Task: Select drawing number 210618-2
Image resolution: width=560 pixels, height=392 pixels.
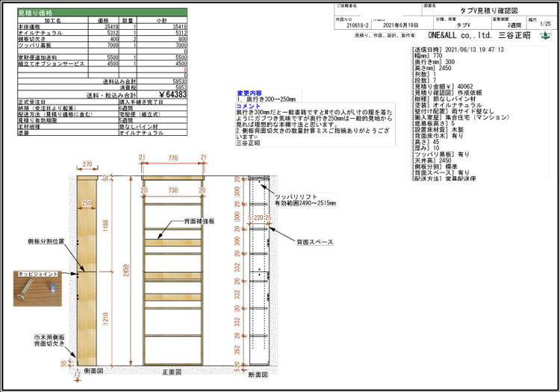Action: (x=357, y=25)
